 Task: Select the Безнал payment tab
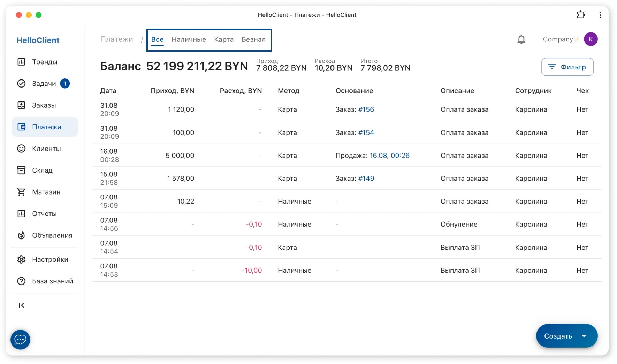click(x=253, y=39)
